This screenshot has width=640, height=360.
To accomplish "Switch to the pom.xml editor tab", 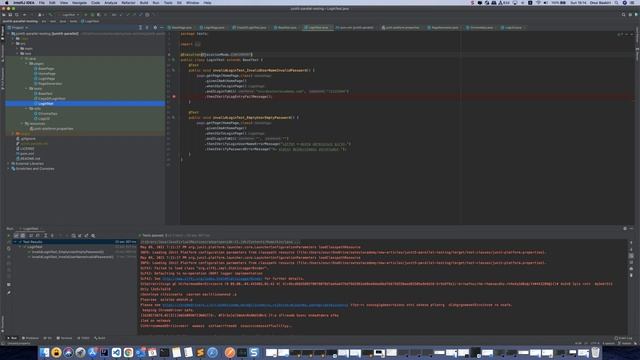I will (x=354, y=28).
